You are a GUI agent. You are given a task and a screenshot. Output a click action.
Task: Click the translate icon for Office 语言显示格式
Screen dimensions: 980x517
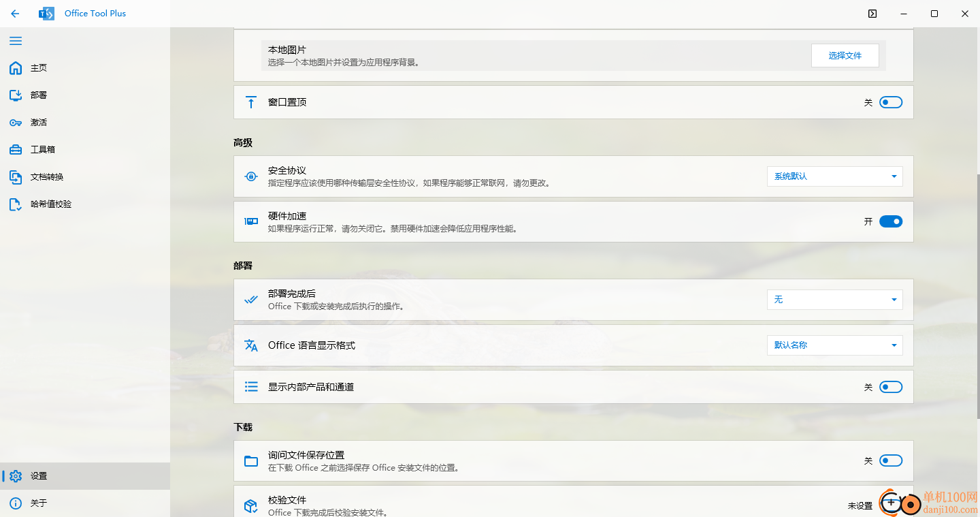click(x=251, y=345)
